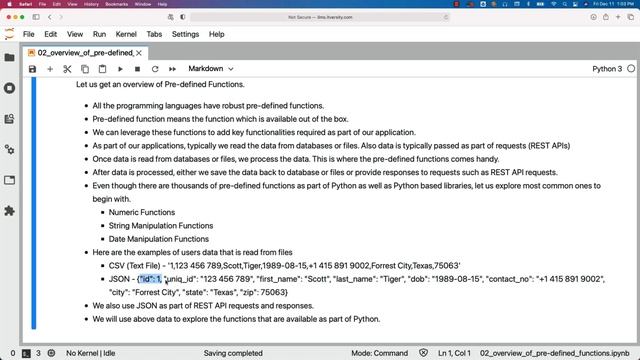
Task: Open a new Safari tab
Action: click(618, 17)
